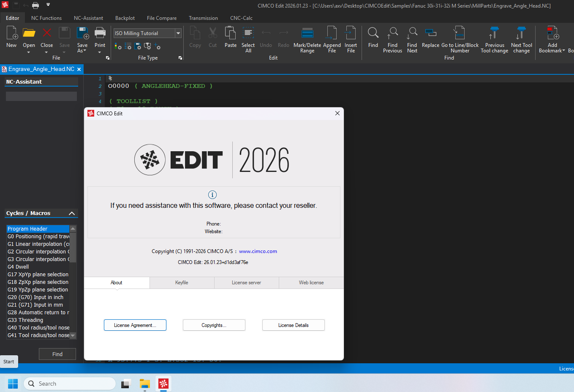Create a new file with the New icon
Image resolution: width=574 pixels, height=392 pixels.
pos(12,33)
